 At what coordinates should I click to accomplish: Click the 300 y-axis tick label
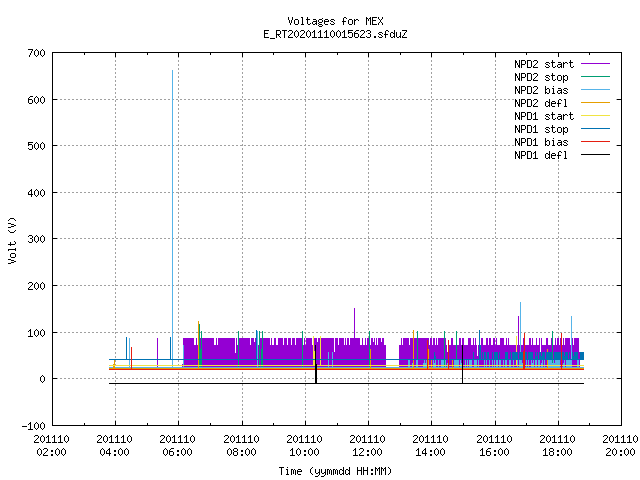36,239
